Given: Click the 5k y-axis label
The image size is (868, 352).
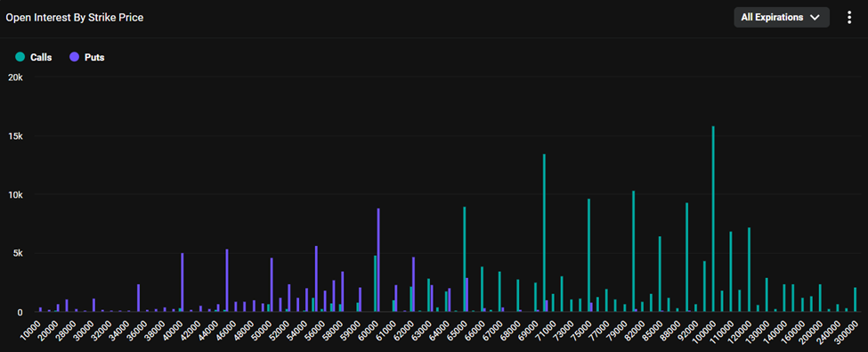Looking at the screenshot, I should coord(17,253).
